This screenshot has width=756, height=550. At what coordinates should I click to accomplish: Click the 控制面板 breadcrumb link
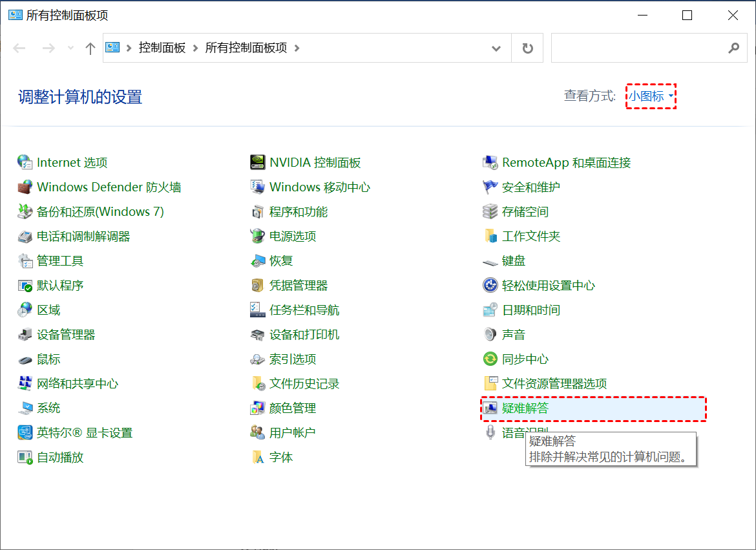point(162,48)
